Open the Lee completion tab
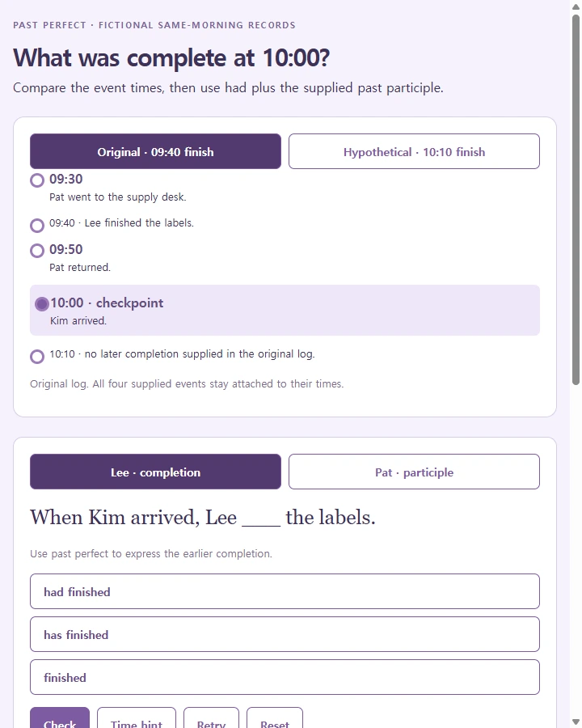 155,472
